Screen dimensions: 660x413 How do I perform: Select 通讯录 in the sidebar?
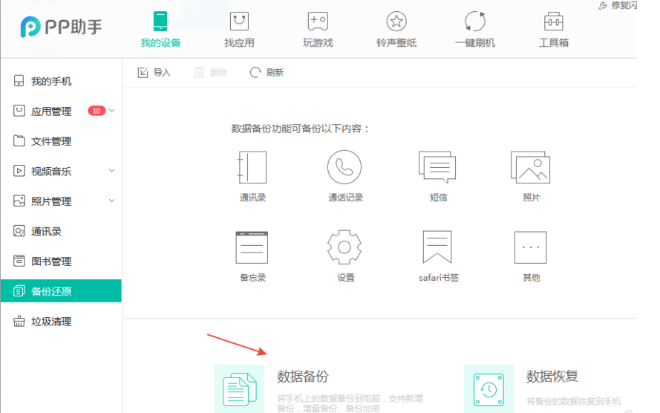(x=61, y=231)
